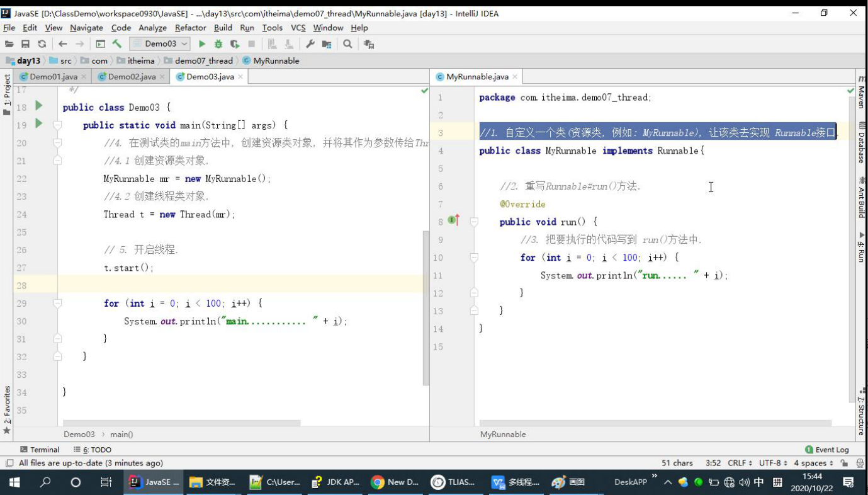Open Project Structure icon in toolbar

coord(327,44)
